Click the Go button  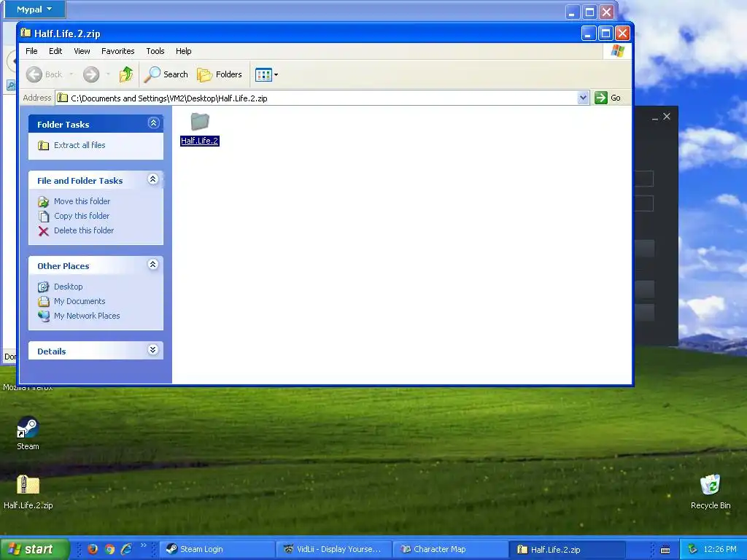608,98
